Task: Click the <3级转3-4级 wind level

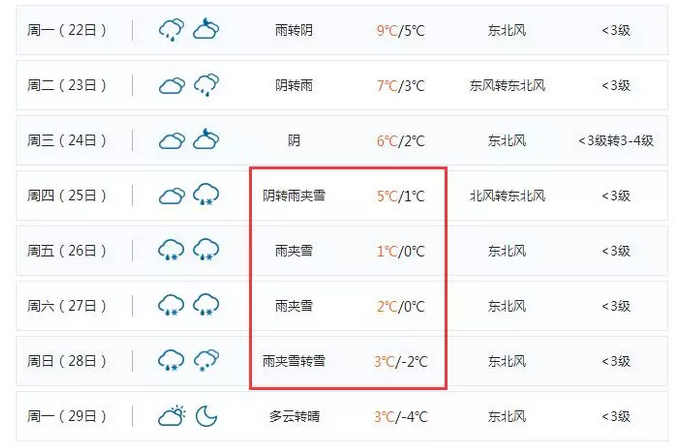Action: (x=616, y=140)
